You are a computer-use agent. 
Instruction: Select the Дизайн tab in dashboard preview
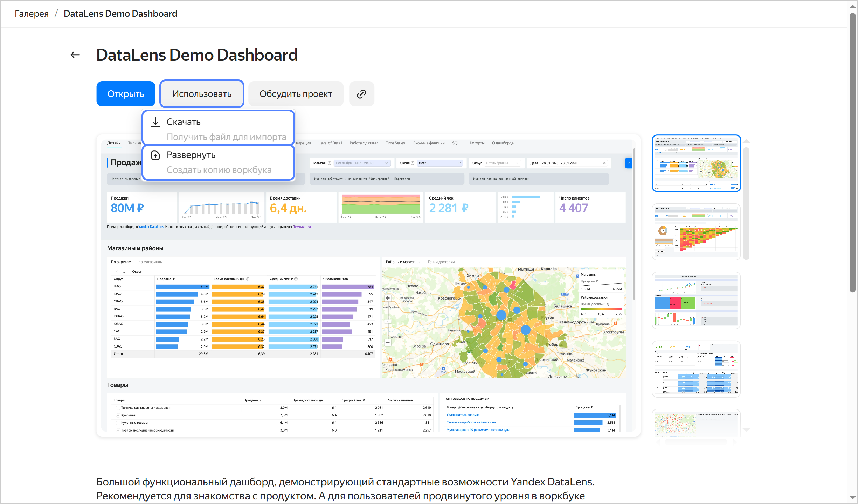pos(114,143)
